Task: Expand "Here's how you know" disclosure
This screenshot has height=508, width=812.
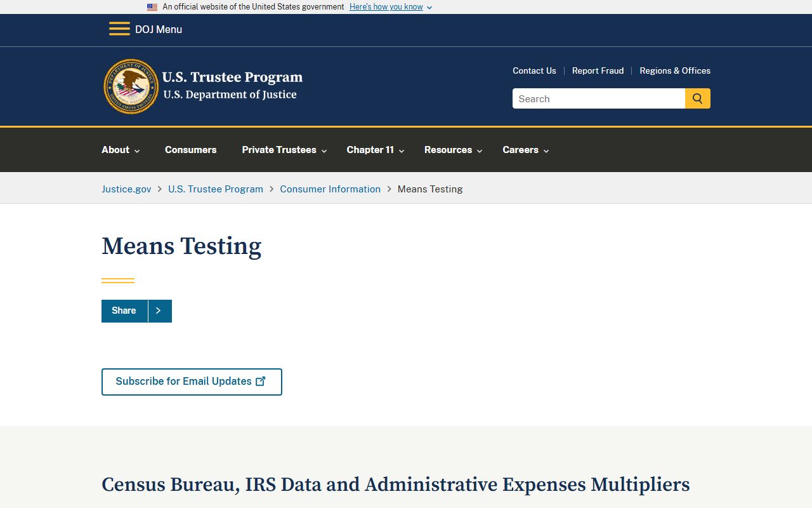Action: pyautogui.click(x=391, y=7)
